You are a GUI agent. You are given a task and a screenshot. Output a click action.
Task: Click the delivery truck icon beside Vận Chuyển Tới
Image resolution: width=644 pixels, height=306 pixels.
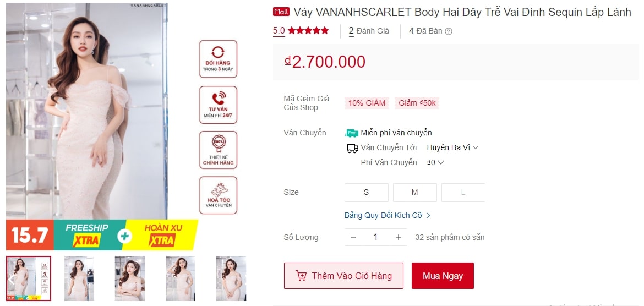tap(352, 148)
